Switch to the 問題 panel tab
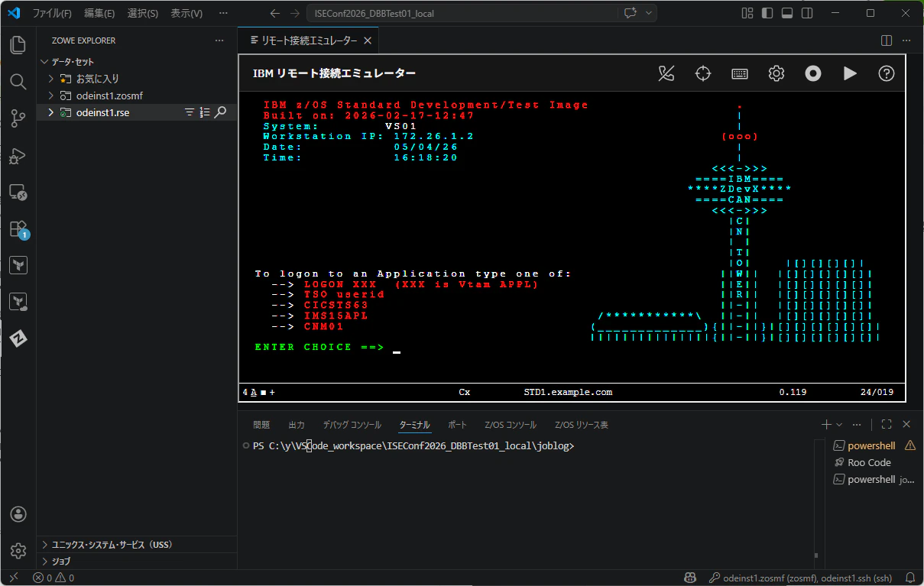 click(x=261, y=425)
